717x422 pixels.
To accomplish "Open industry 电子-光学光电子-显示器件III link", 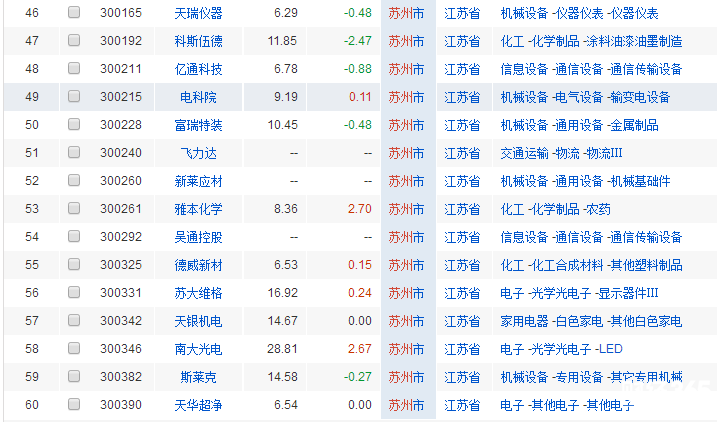I will pos(579,293).
